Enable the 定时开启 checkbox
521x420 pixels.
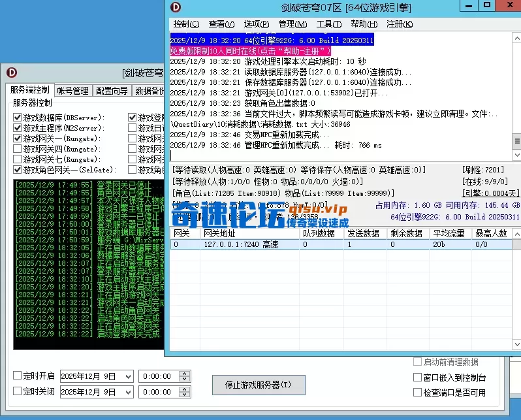(17, 376)
